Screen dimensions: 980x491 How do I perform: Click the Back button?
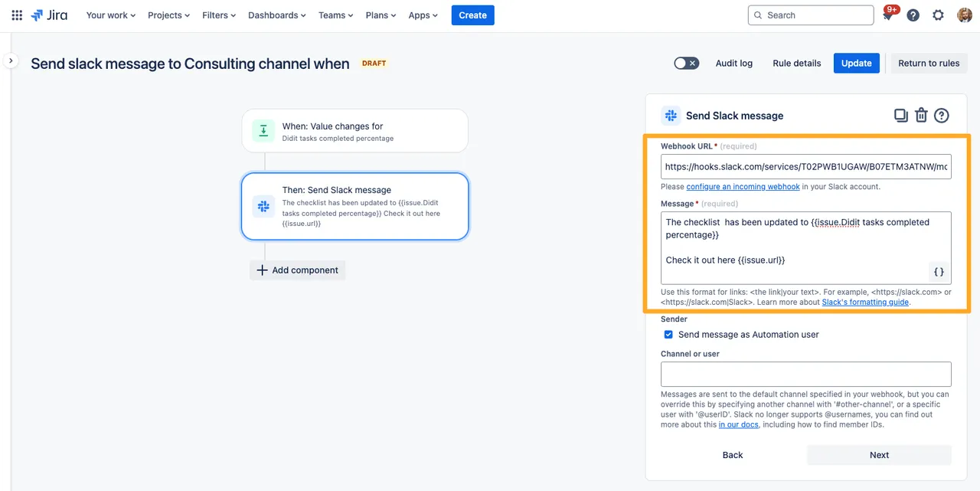click(733, 455)
